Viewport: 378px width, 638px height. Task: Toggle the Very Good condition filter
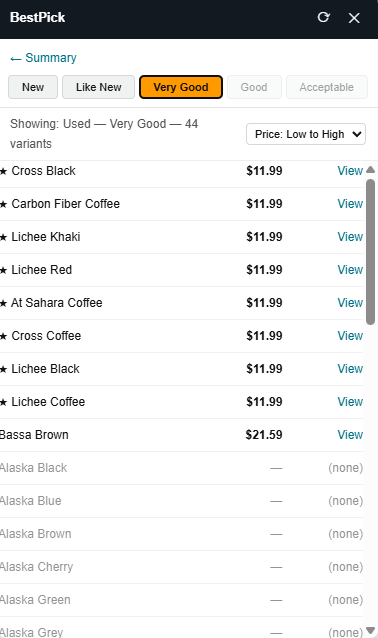pos(181,87)
